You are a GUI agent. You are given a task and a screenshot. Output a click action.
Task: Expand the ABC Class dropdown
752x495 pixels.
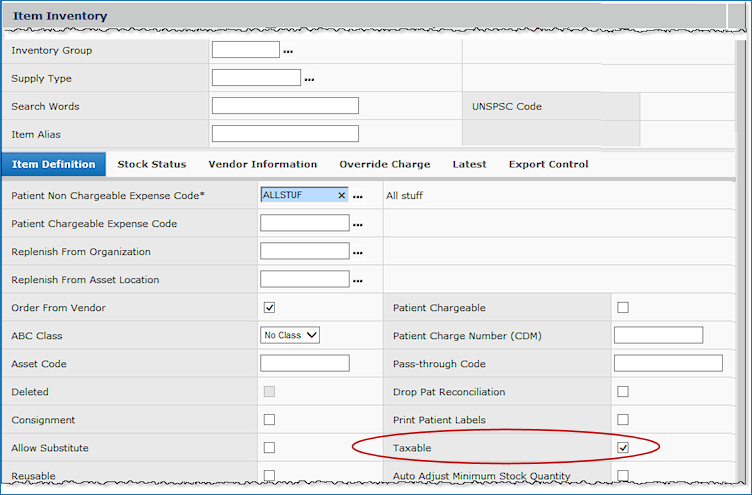click(290, 336)
